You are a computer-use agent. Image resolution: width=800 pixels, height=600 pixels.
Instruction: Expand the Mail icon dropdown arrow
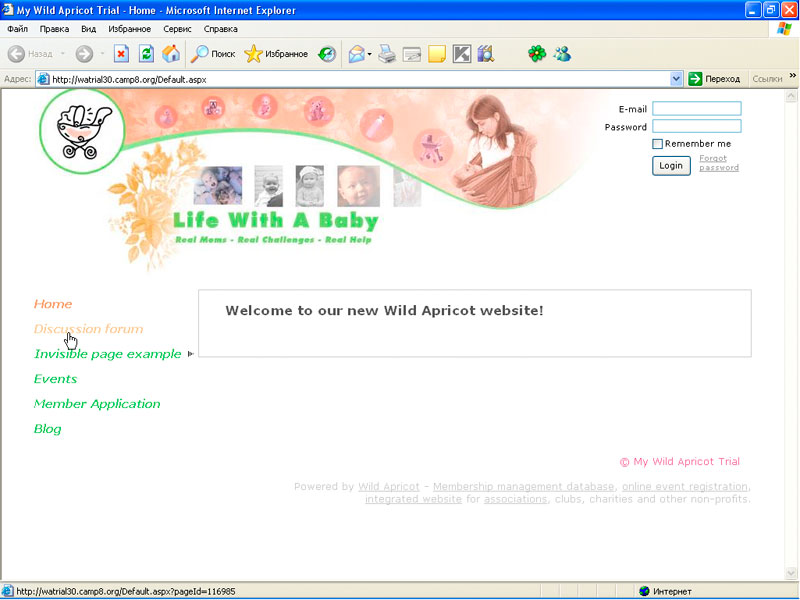[x=369, y=54]
